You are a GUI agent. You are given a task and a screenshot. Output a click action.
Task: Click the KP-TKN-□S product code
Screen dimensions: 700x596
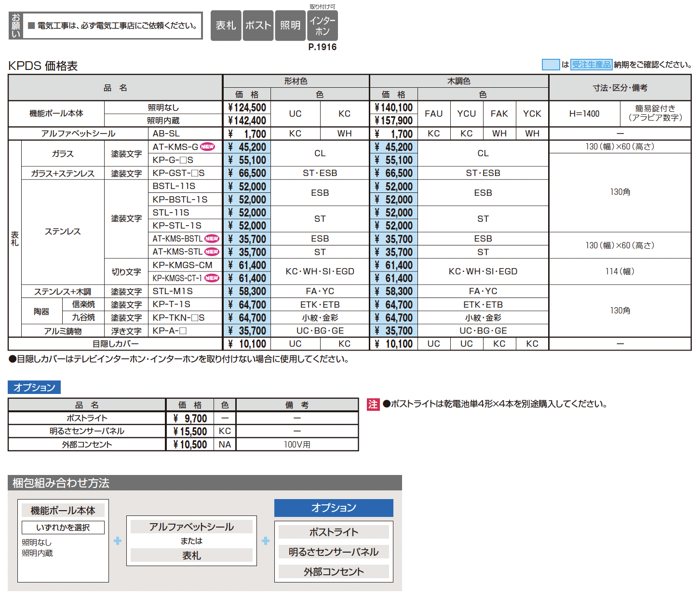coord(179,317)
